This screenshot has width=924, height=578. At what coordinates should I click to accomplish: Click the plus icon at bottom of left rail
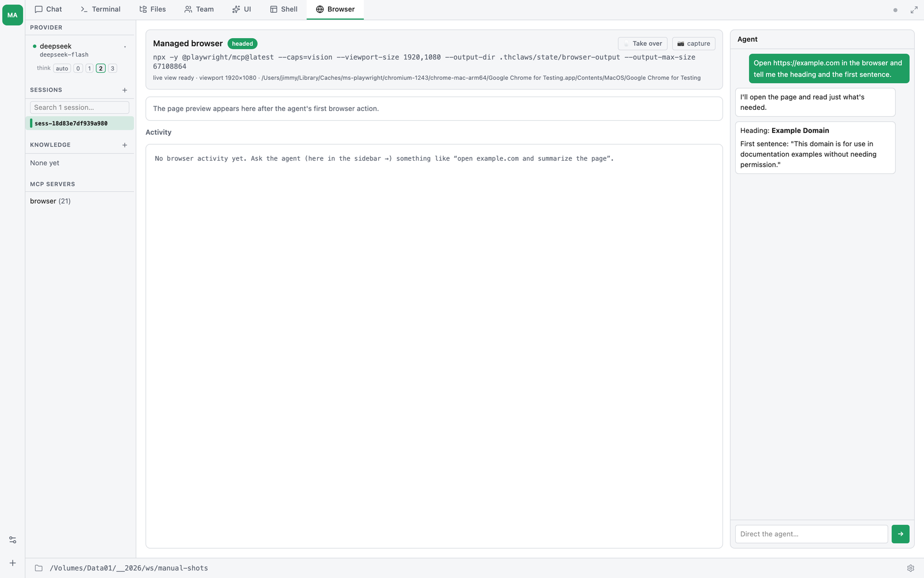point(13,563)
